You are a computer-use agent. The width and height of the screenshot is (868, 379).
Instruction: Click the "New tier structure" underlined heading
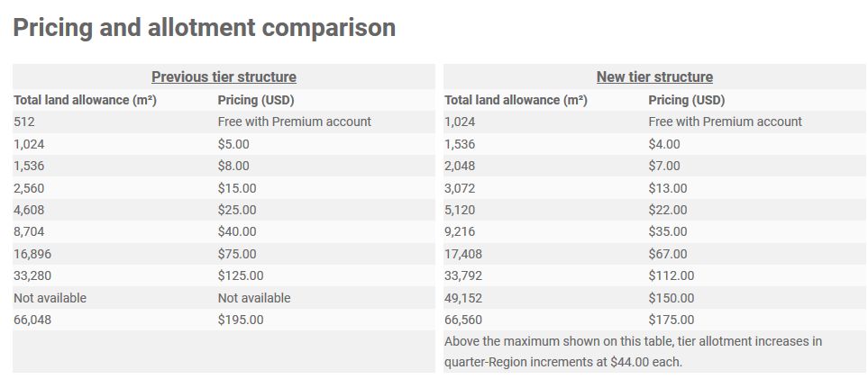click(654, 77)
